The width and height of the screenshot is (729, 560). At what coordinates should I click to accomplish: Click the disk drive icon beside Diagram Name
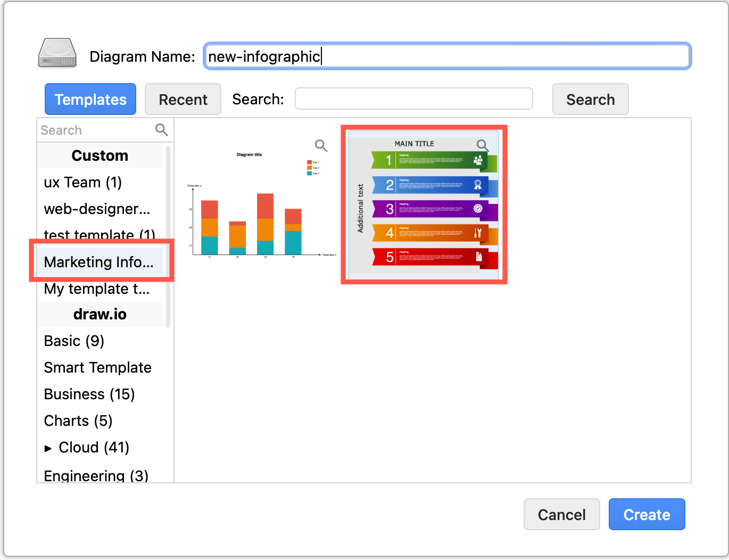click(x=56, y=53)
